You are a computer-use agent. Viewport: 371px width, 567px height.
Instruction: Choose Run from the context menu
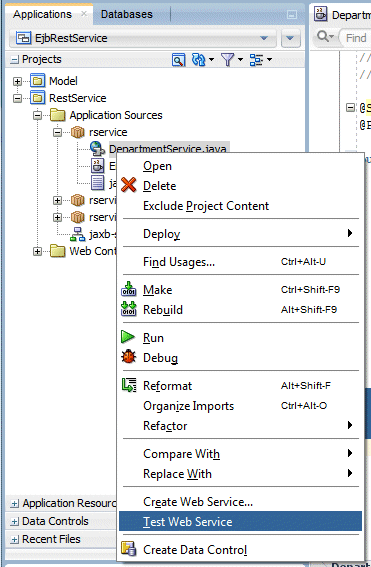(240, 338)
